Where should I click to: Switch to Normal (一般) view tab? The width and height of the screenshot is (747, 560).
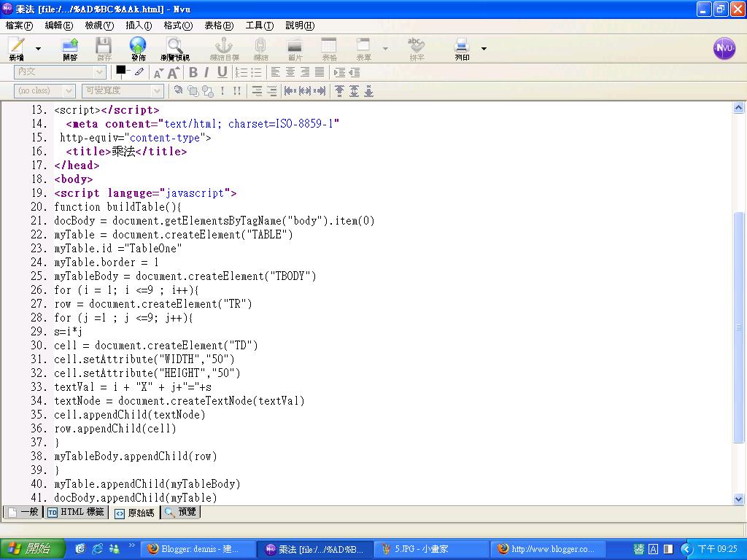(x=23, y=513)
